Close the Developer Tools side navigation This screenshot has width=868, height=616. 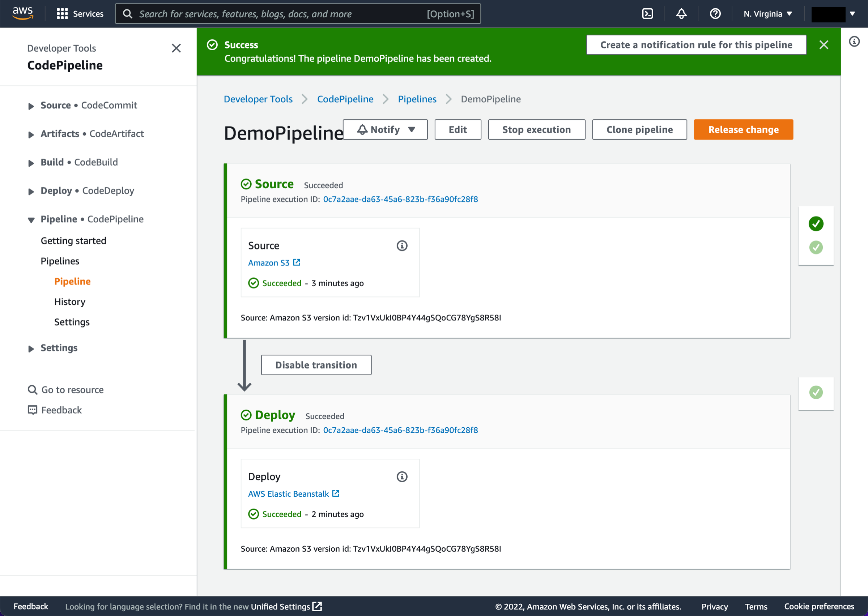[x=176, y=48]
